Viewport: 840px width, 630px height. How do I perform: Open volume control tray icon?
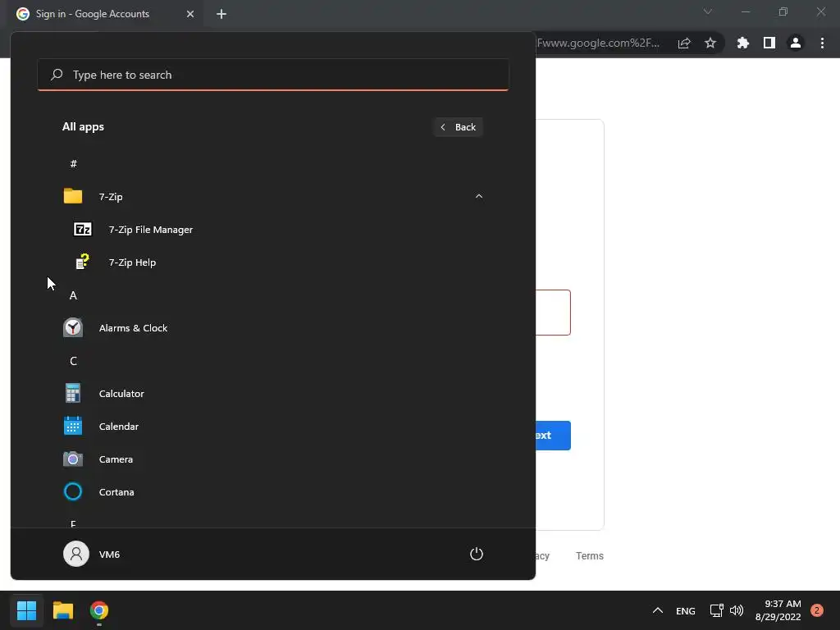pyautogui.click(x=737, y=610)
